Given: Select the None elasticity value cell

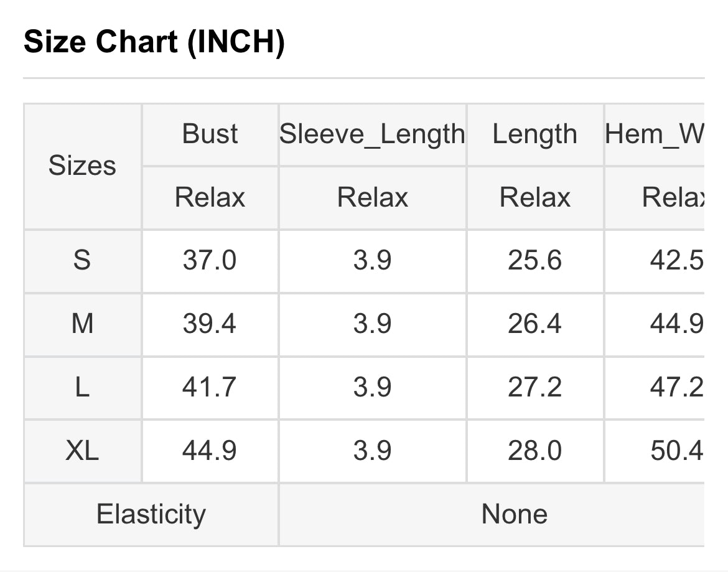Looking at the screenshot, I should tap(492, 515).
